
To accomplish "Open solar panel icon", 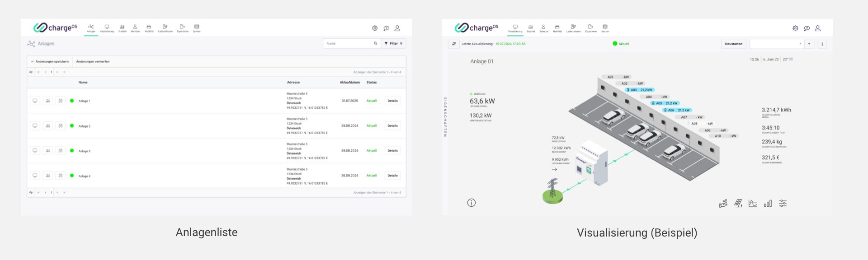I will tap(738, 204).
